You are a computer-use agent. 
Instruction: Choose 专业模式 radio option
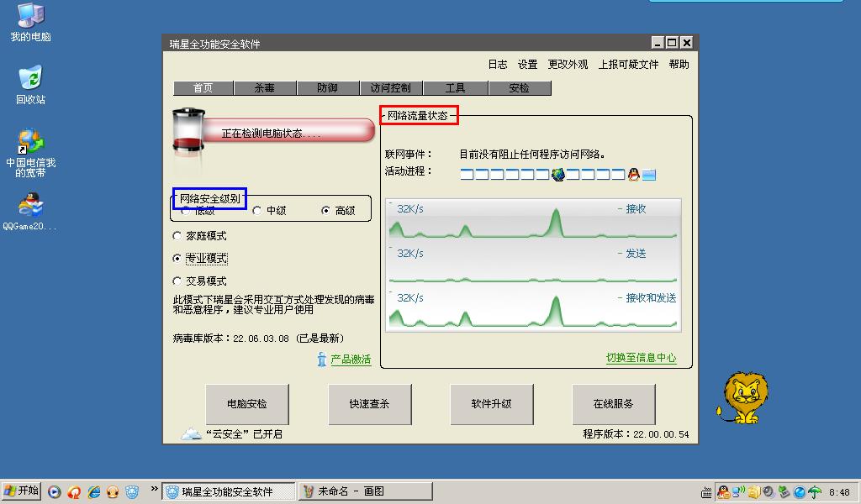[177, 259]
